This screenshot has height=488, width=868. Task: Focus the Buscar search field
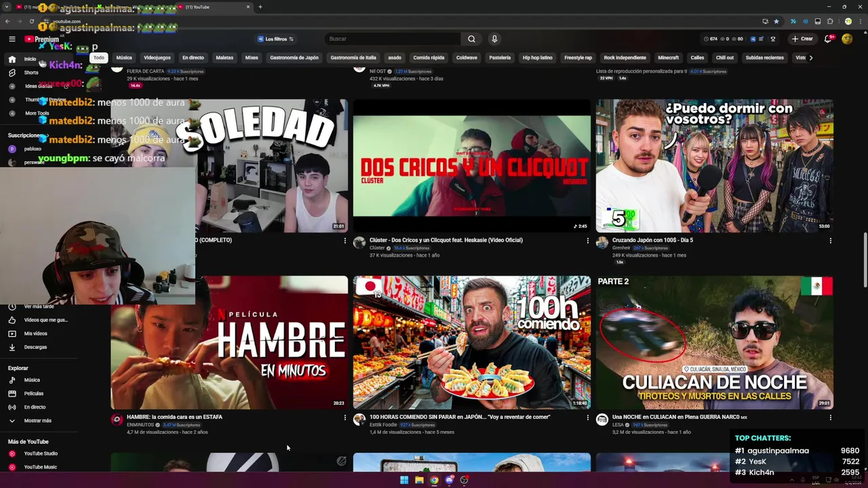click(393, 39)
